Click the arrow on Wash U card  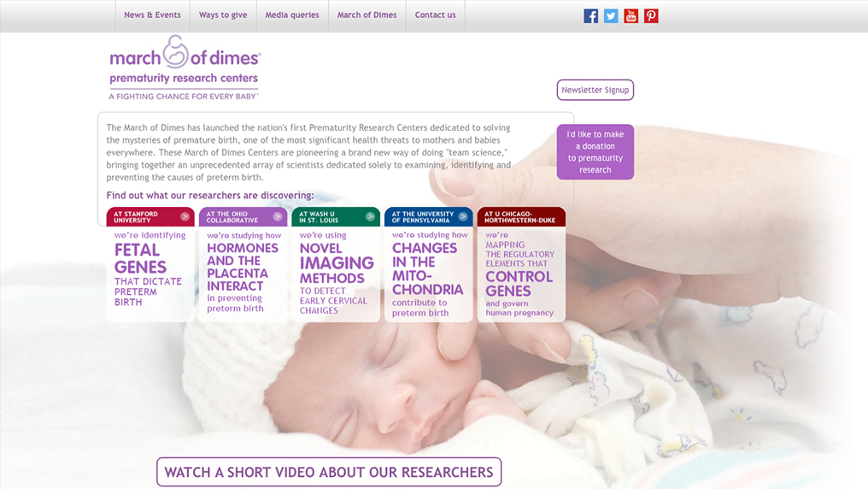(x=370, y=216)
